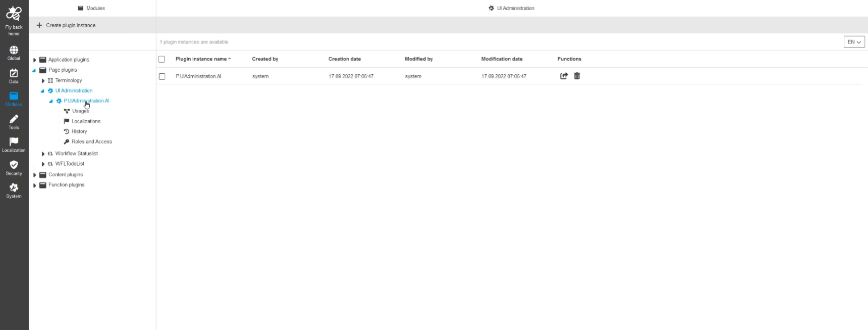Click Page plugins tree label
Viewport: 868px width, 330px height.
coord(63,70)
